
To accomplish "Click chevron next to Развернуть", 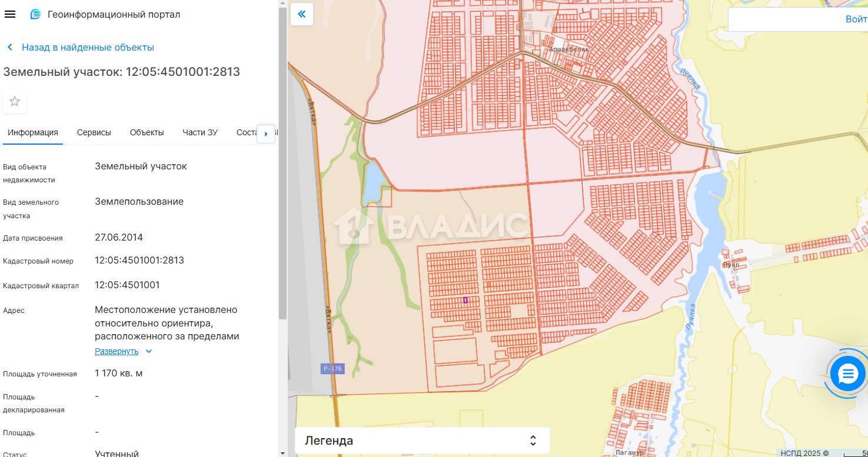I will tap(149, 351).
